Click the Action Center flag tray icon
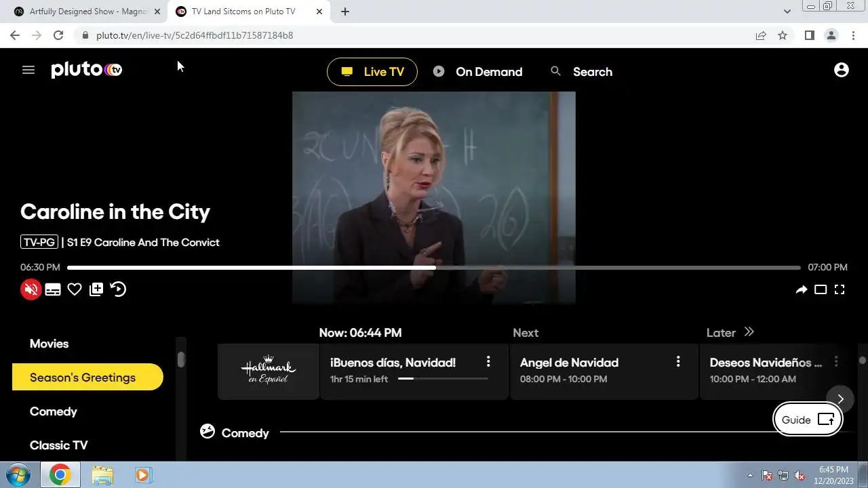The height and width of the screenshot is (488, 868). [x=767, y=475]
